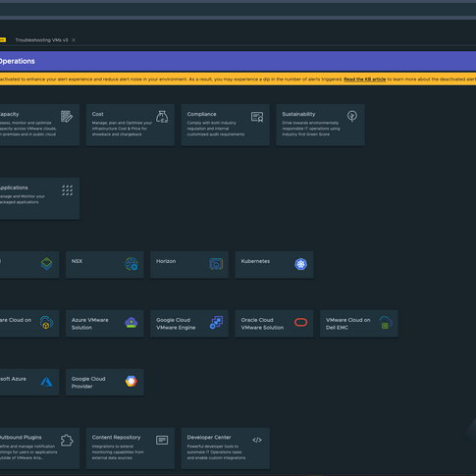Click the green stacked layers icon

pyautogui.click(x=46, y=264)
